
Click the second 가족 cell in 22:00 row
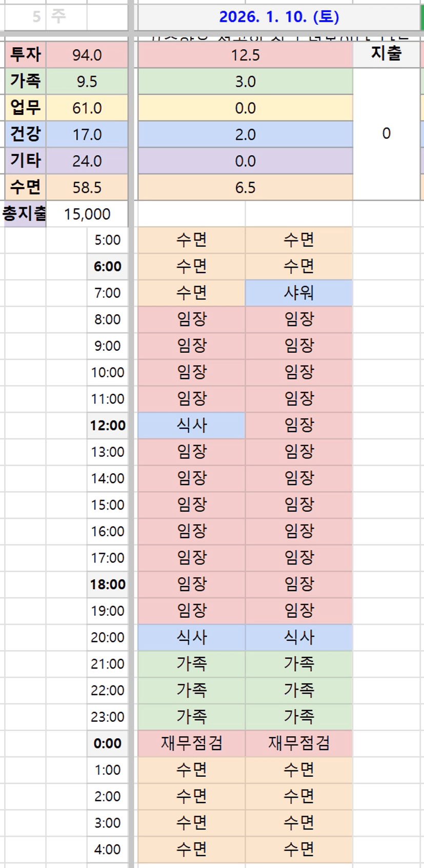click(299, 690)
